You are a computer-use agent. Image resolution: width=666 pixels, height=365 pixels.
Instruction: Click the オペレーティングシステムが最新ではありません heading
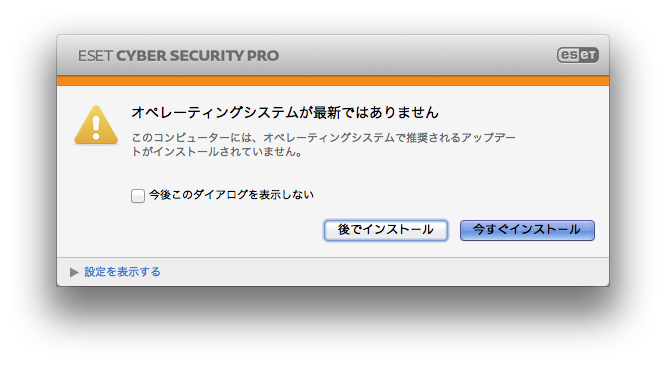tap(285, 112)
